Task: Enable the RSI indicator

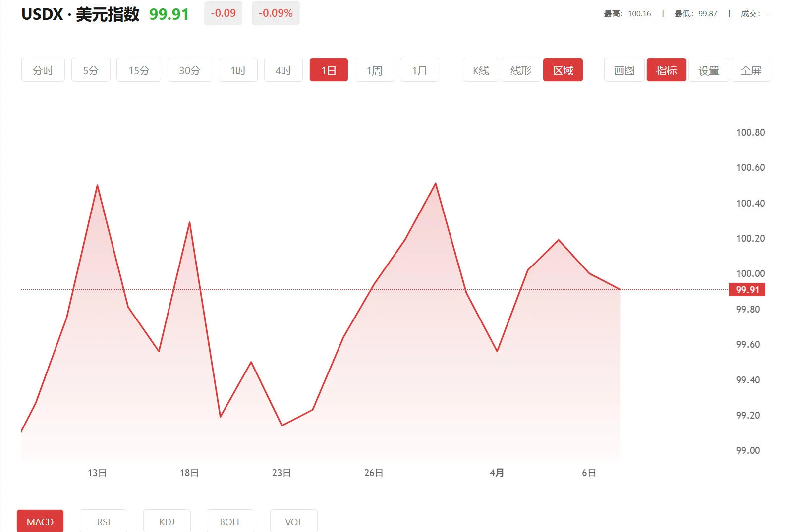Action: coord(104,522)
